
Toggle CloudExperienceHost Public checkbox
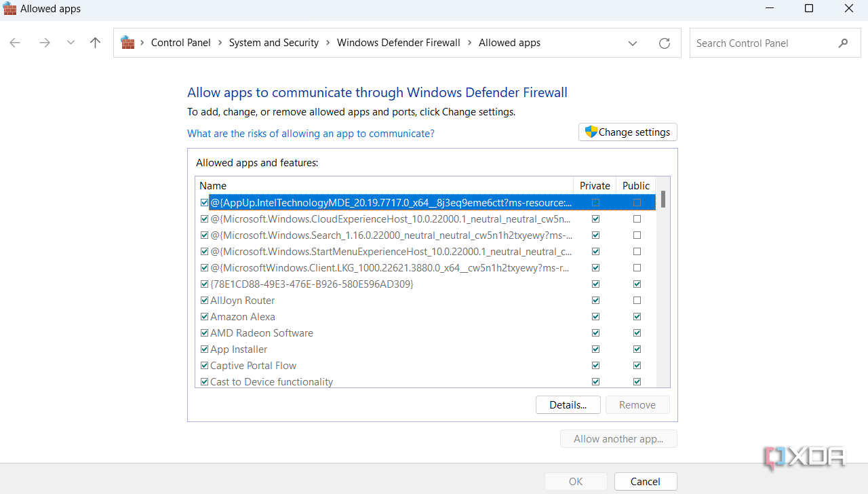(637, 219)
